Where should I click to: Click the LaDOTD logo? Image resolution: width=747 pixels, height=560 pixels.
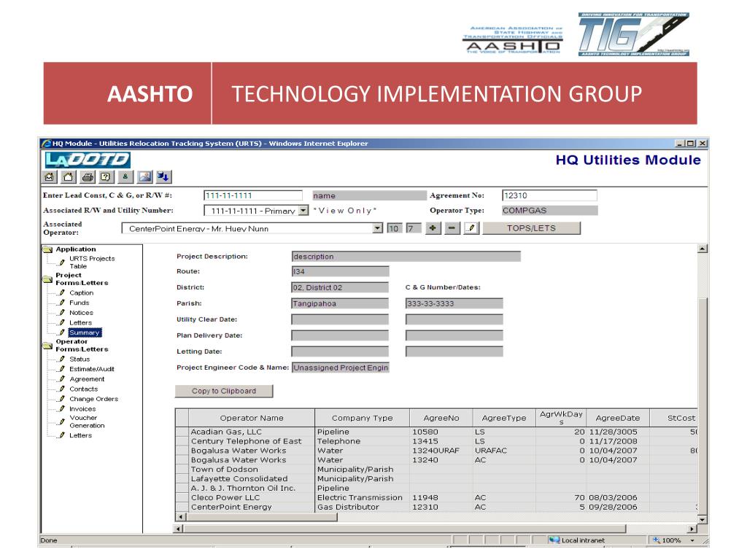88,160
